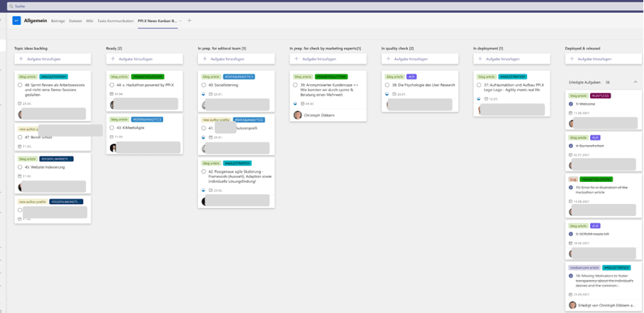Open the Tasks Kommunikation tab
Viewport: 644px width, 313px height.
click(115, 21)
